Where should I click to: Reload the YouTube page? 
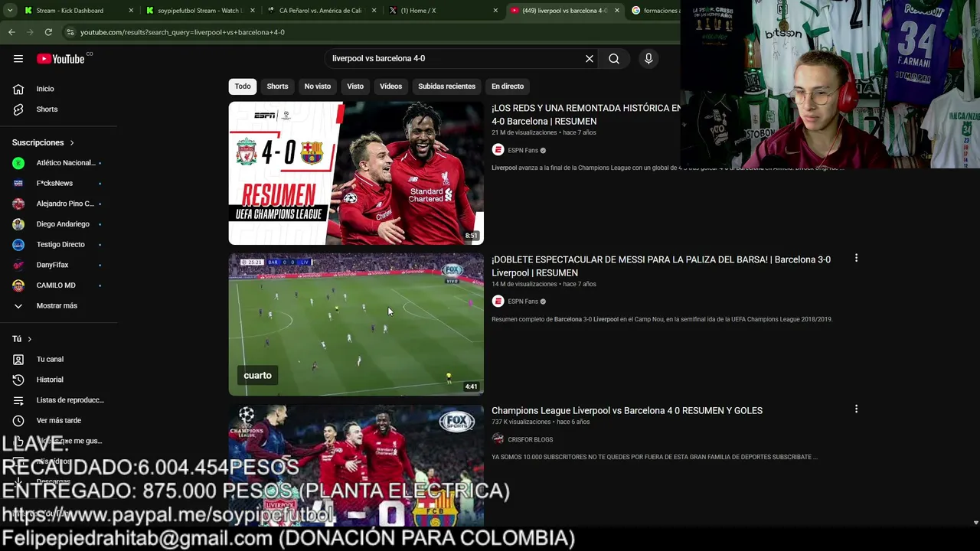pos(48,32)
